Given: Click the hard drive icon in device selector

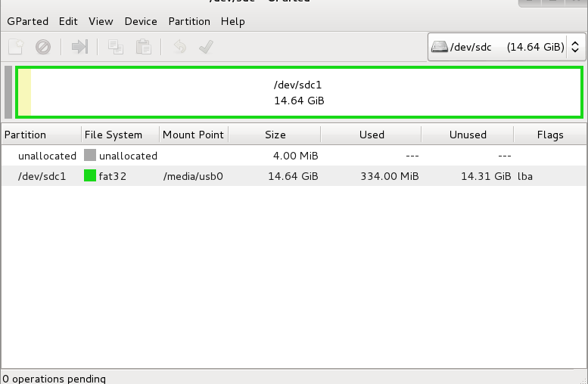Looking at the screenshot, I should click(x=439, y=47).
